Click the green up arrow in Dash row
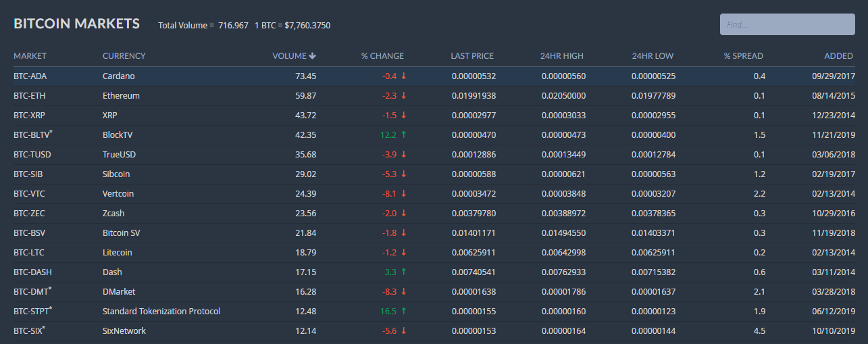The height and width of the screenshot is (344, 868). tap(404, 272)
